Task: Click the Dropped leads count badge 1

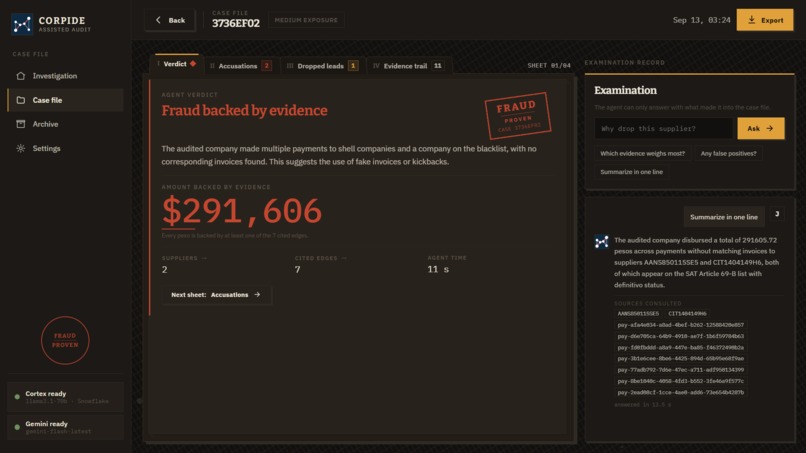Action: (353, 66)
